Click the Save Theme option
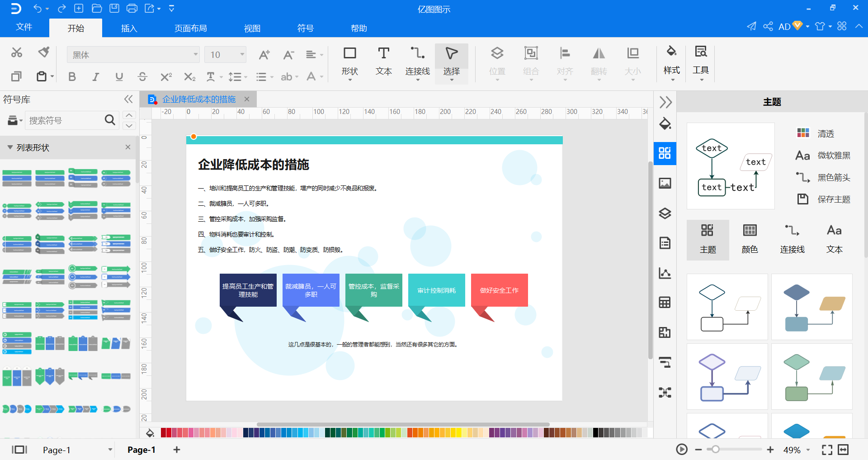 pos(823,199)
